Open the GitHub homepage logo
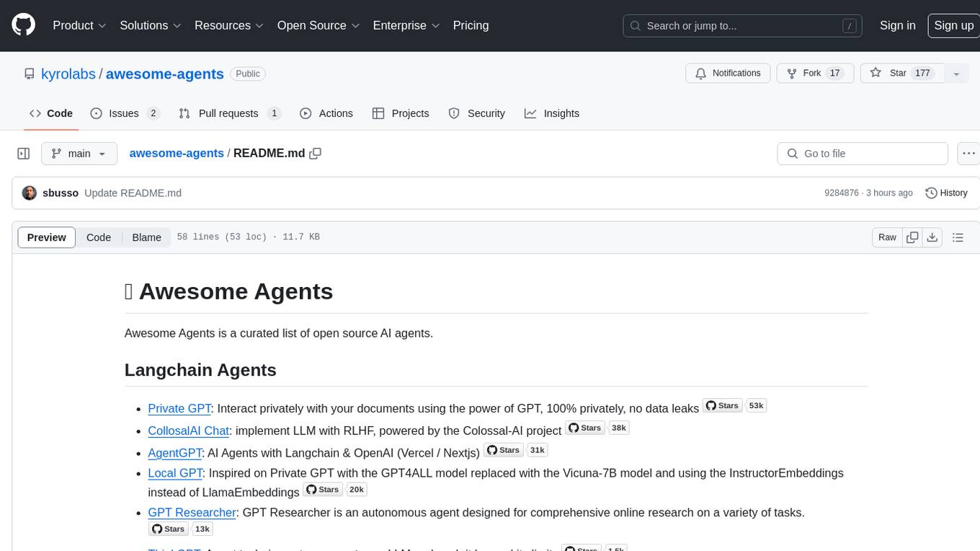The width and height of the screenshot is (980, 551). pyautogui.click(x=23, y=25)
